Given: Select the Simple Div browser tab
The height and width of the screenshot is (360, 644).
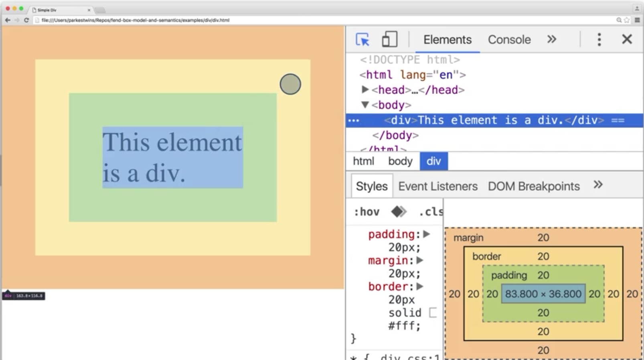Looking at the screenshot, I should (x=61, y=10).
